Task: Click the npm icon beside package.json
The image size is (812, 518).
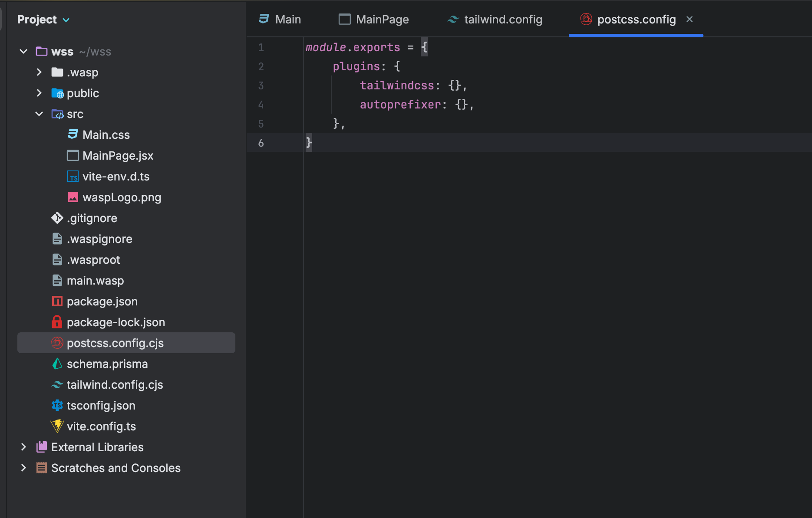Action: (57, 301)
